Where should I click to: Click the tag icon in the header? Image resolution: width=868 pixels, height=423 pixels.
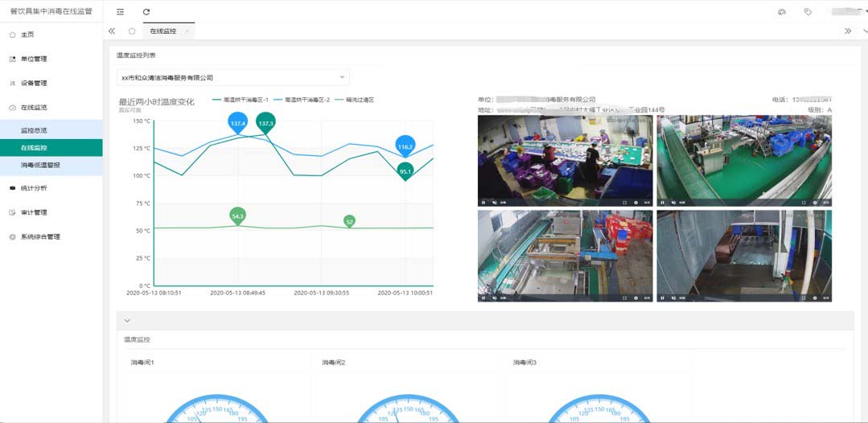pos(808,11)
